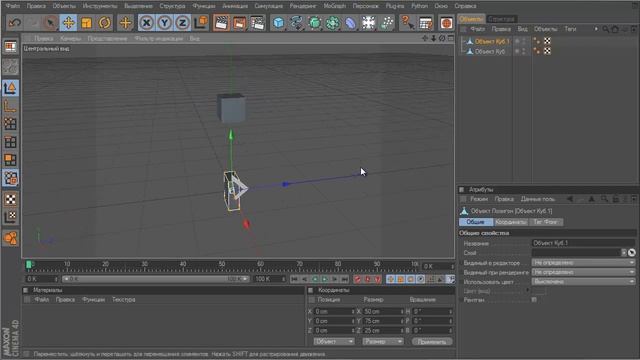Switch the coordinate system cube icon
640x360 pixels.
pyautogui.click(x=201, y=22)
